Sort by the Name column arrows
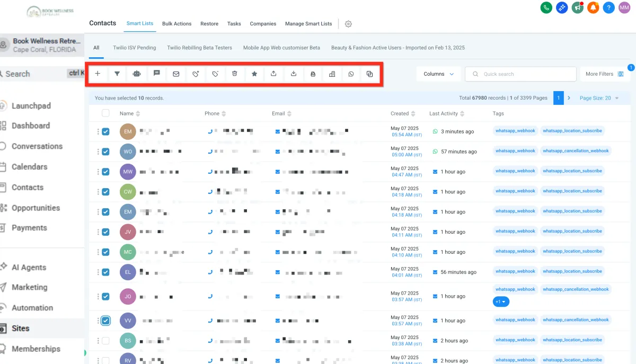This screenshot has height=364, width=636. pyautogui.click(x=138, y=113)
